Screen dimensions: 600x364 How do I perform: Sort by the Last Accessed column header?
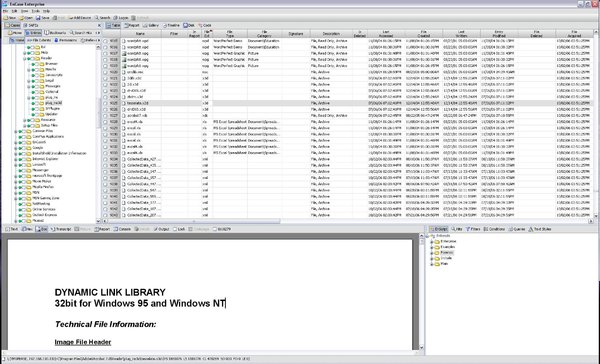click(385, 34)
